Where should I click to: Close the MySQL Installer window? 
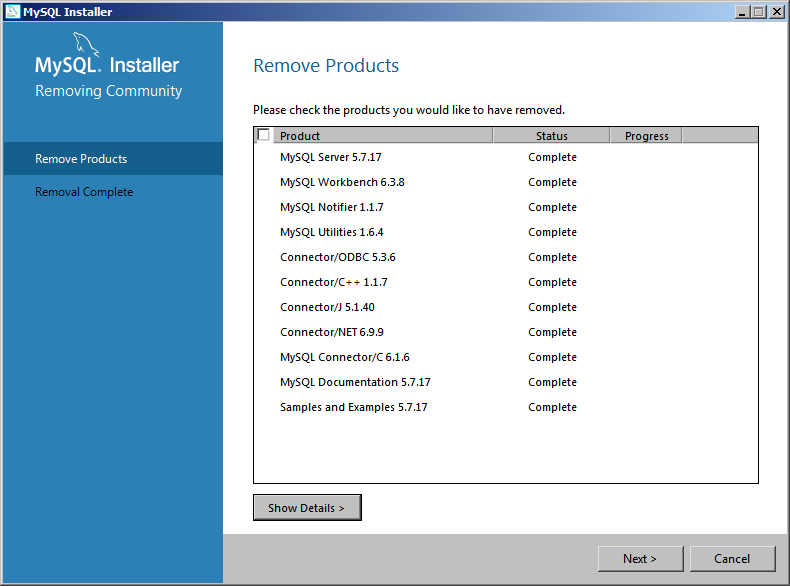coord(777,12)
